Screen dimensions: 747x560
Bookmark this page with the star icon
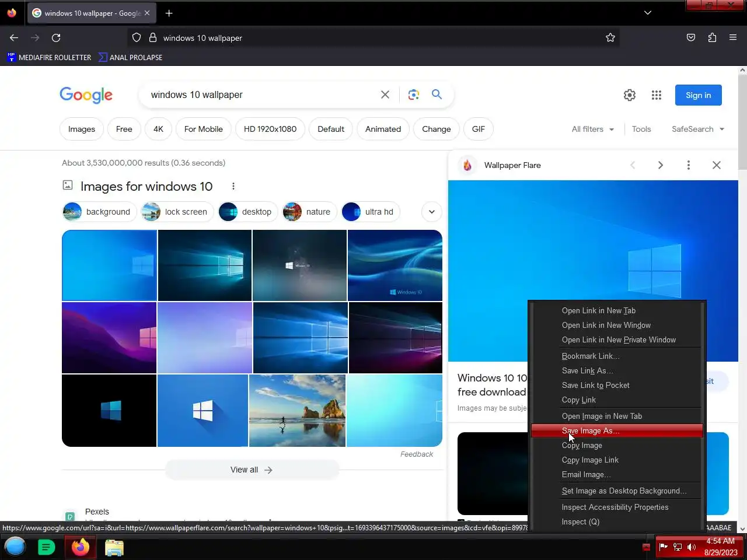tap(610, 38)
